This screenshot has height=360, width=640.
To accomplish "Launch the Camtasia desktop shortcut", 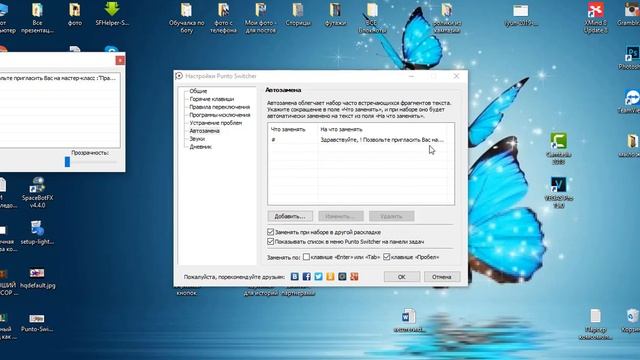I will pos(558,149).
